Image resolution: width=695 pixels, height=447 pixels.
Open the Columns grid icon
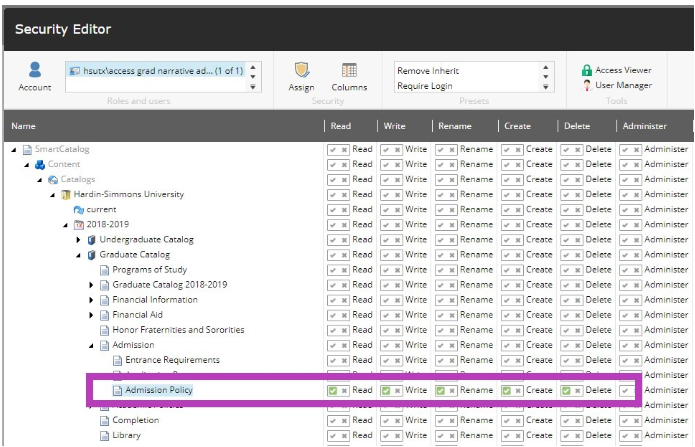pyautogui.click(x=349, y=70)
